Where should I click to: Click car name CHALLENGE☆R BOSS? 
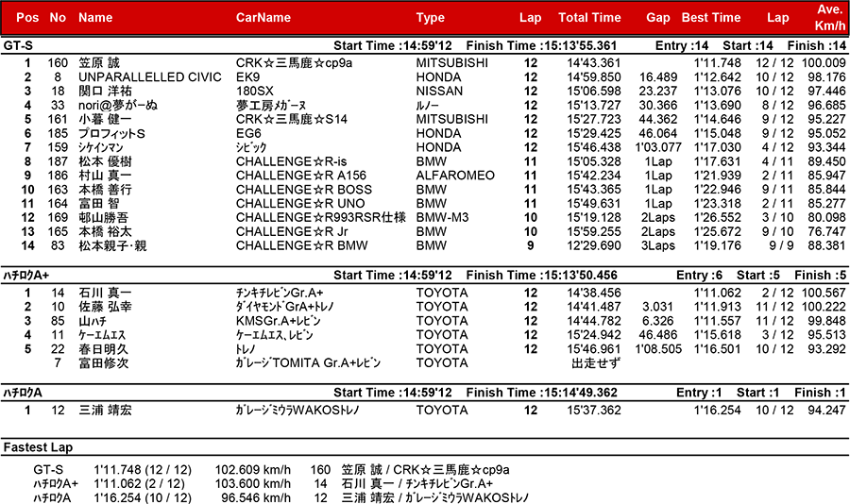pos(303,190)
